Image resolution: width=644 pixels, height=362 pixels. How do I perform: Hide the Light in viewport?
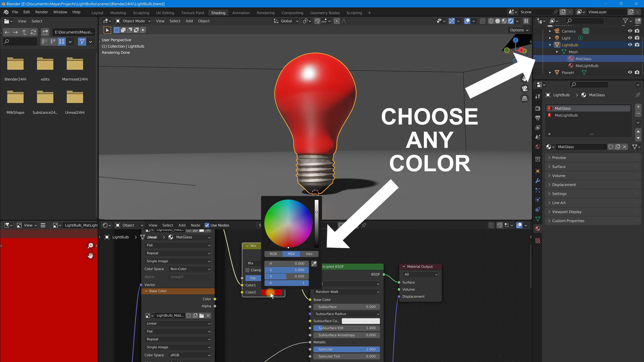tap(630, 38)
